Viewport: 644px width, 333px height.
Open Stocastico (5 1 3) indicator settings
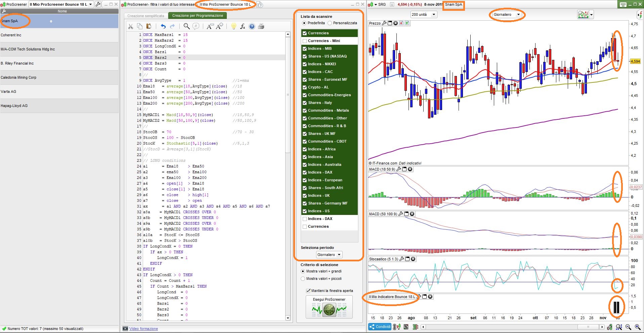tap(401, 259)
